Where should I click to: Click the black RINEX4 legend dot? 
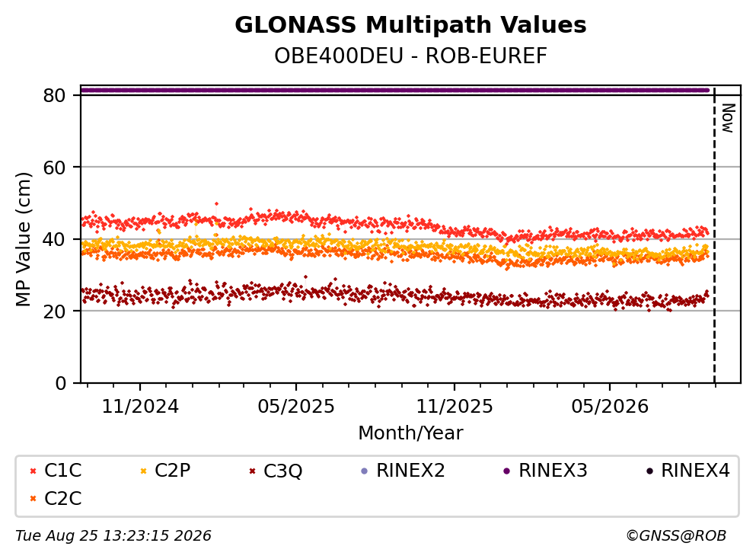coord(649,471)
